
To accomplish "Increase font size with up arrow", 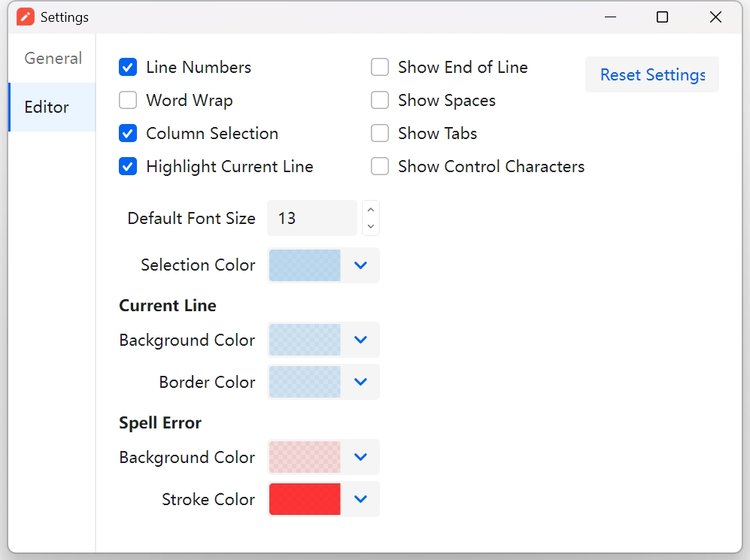I will (x=371, y=210).
